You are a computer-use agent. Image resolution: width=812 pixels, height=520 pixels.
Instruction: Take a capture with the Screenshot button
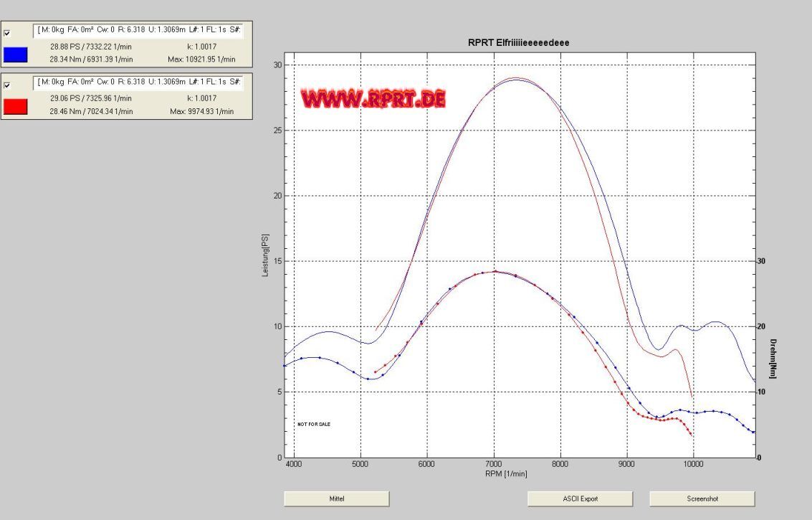pyautogui.click(x=702, y=498)
